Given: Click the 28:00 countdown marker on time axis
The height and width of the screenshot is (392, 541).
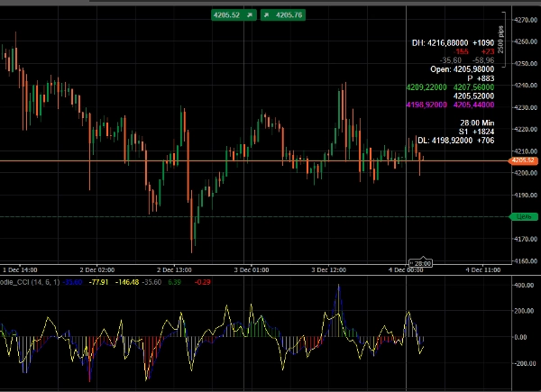Looking at the screenshot, I should [x=421, y=263].
